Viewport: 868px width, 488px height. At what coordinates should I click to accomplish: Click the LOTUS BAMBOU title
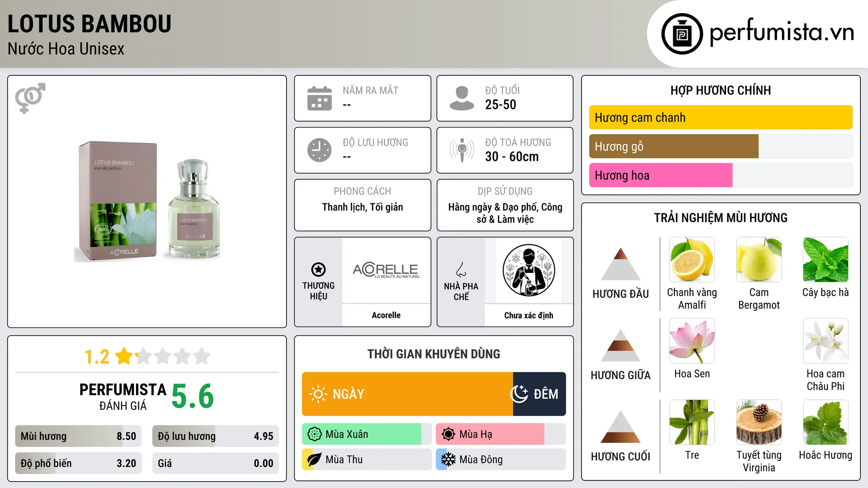[x=89, y=24]
